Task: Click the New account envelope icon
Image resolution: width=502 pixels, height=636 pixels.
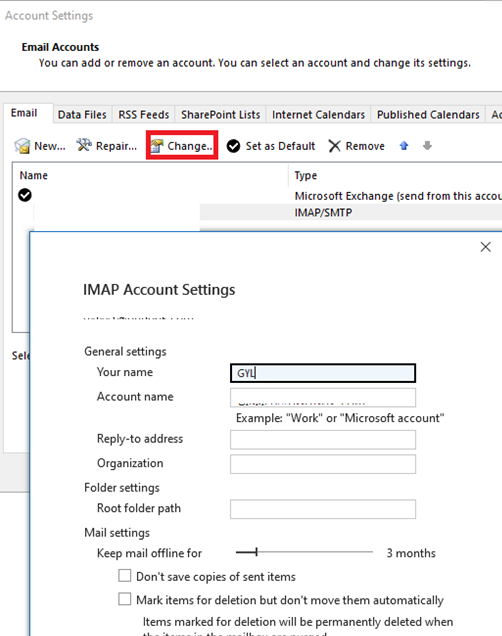Action: pos(22,146)
